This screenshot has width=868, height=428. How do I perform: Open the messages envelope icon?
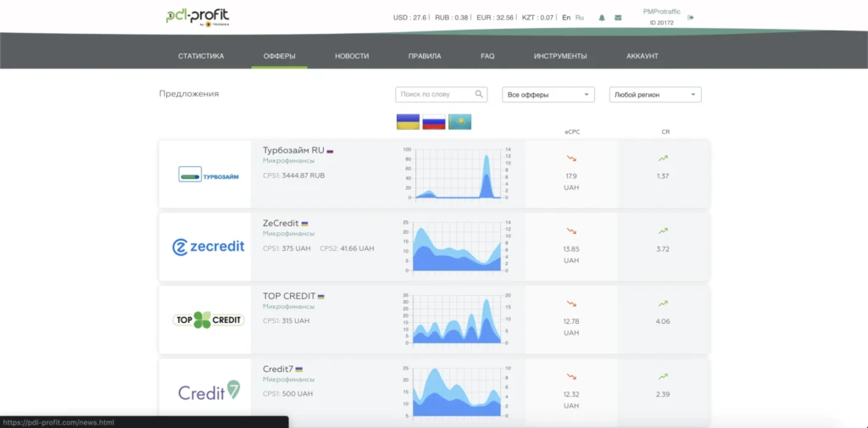tap(618, 18)
